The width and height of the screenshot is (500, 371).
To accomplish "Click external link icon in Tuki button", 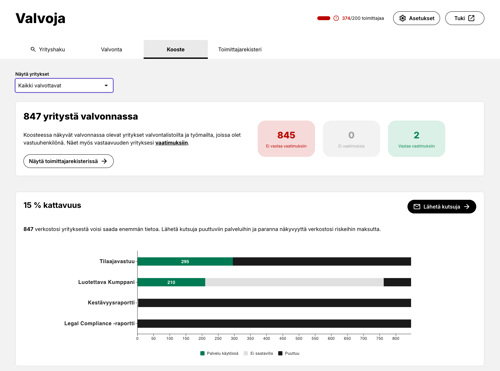I will [x=471, y=18].
